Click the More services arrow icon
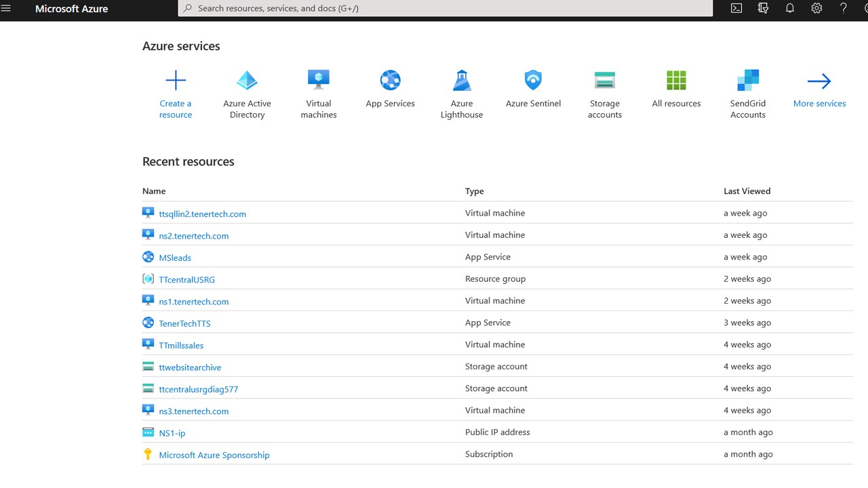The width and height of the screenshot is (868, 488). tap(819, 81)
